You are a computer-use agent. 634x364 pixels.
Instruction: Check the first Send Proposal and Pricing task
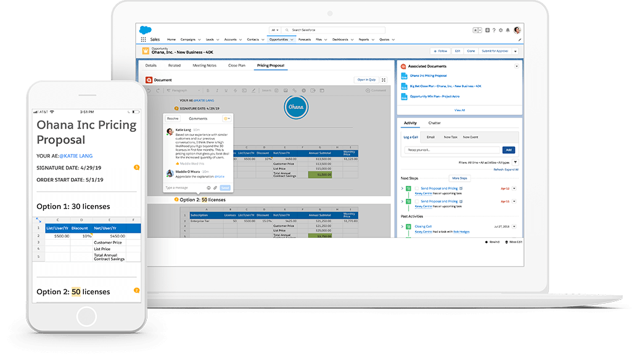tap(417, 188)
